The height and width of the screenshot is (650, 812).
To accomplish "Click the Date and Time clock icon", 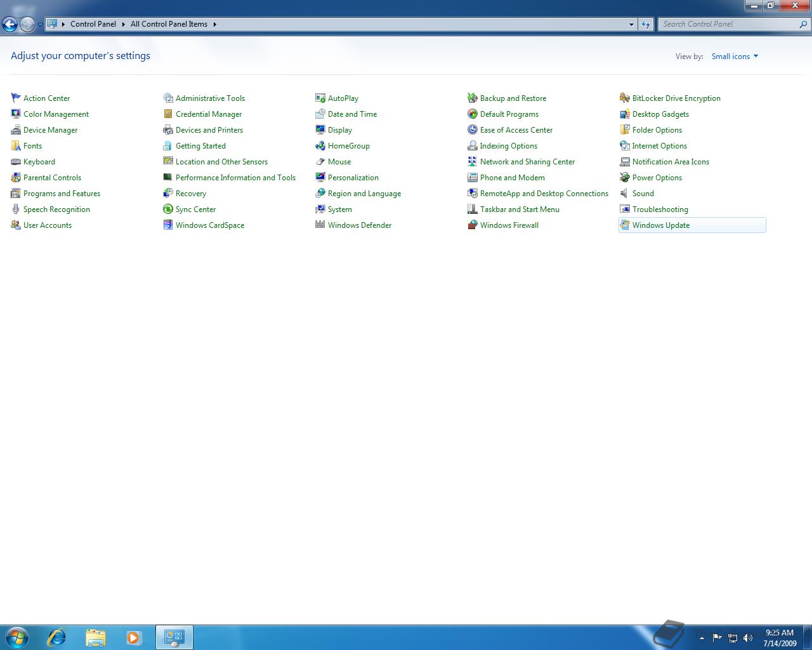I will [x=320, y=114].
